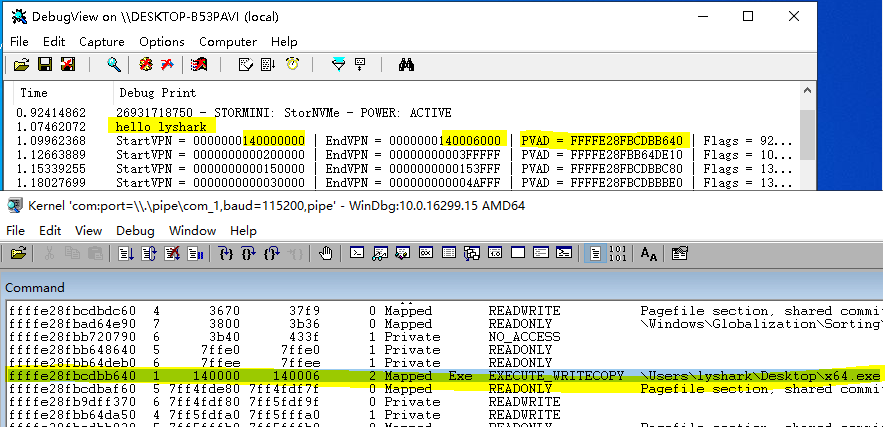Toggle capture with the magnifier icon
This screenshot has width=885, height=427.
pyautogui.click(x=114, y=65)
